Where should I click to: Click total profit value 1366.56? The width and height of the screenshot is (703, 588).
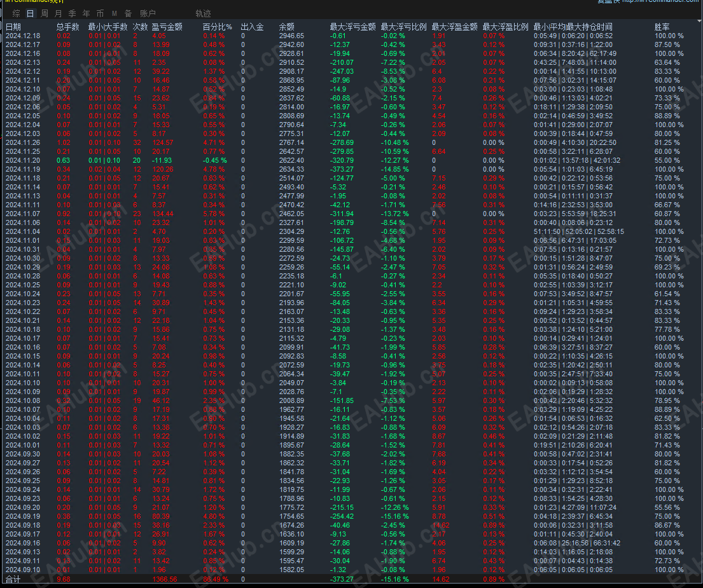coord(165,580)
